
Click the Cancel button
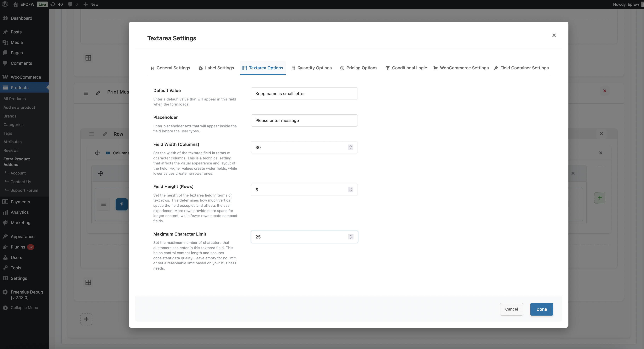tap(511, 309)
